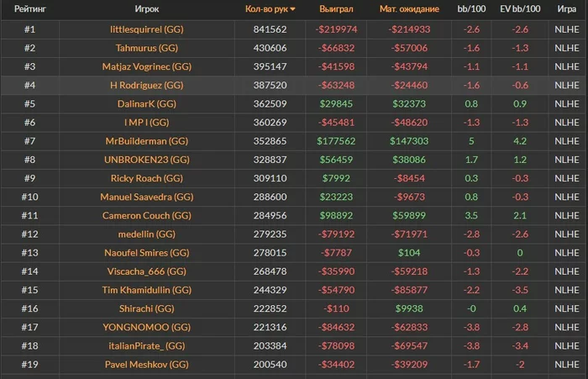
Task: Open Tahmurus (GG) player link
Action: (x=146, y=47)
